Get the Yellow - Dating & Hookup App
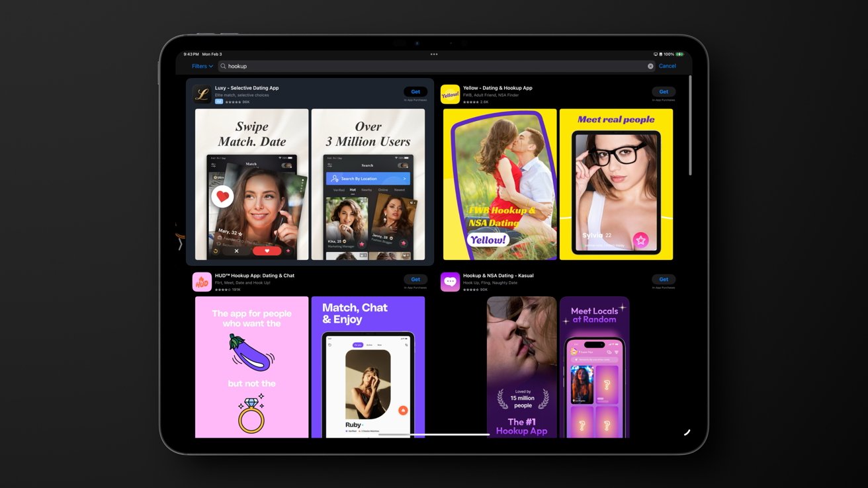Image resolution: width=868 pixels, height=488 pixels. 664,92
